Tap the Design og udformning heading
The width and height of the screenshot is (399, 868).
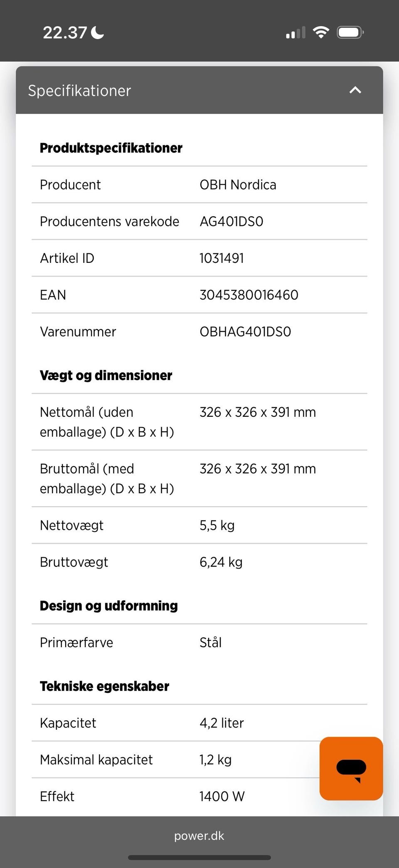pos(108,606)
